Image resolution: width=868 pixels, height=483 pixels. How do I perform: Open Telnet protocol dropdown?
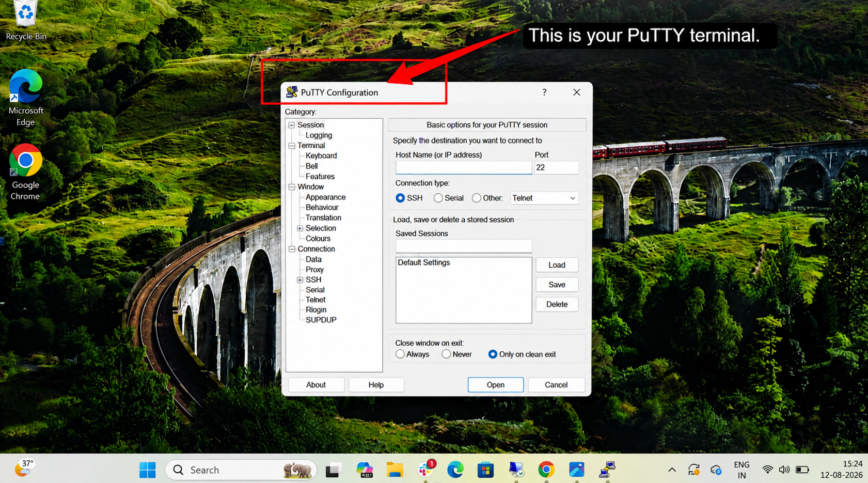point(544,198)
